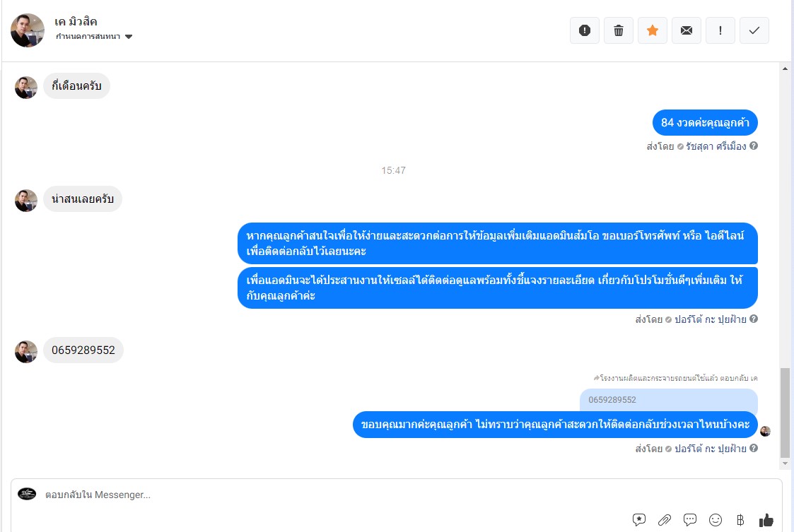This screenshot has height=532, width=794.
Task: Click the quoted reply 0659289552 bubble
Action: [668, 400]
